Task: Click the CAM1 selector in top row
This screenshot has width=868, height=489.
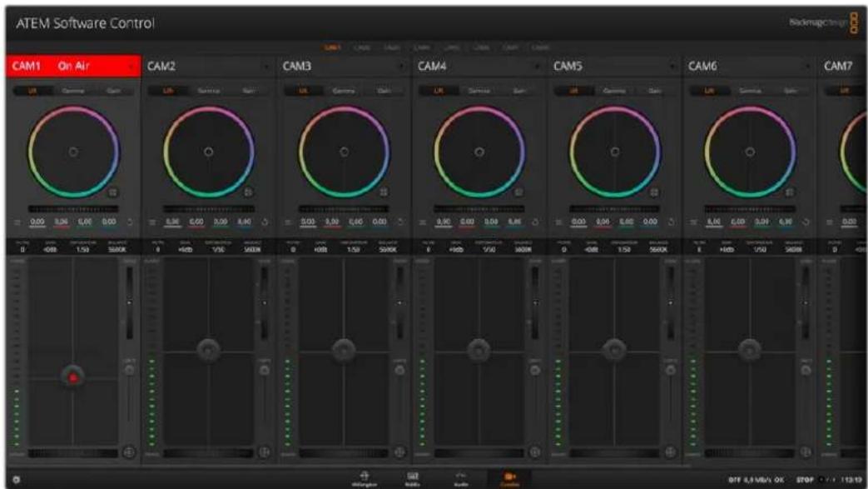Action: (x=333, y=47)
